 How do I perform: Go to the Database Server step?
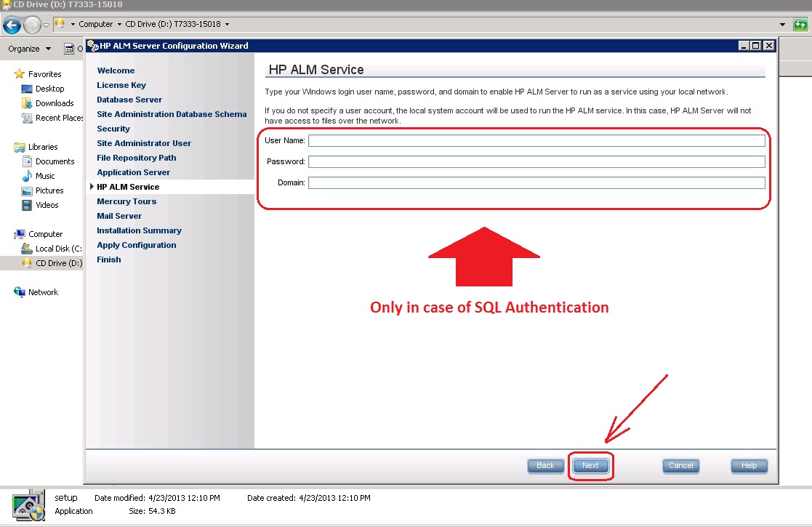129,100
